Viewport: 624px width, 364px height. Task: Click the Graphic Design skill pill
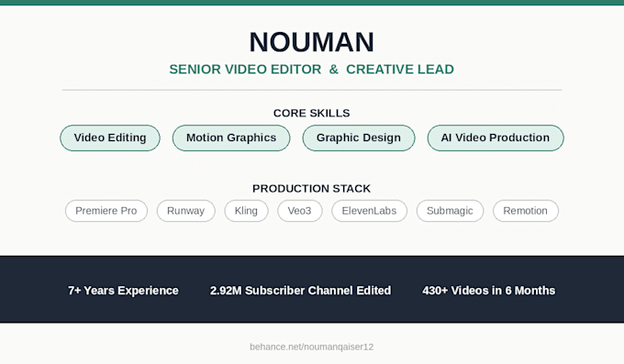(359, 138)
